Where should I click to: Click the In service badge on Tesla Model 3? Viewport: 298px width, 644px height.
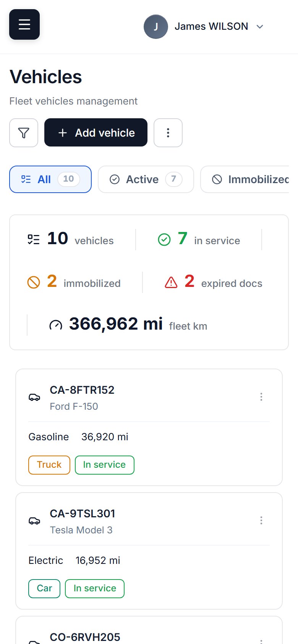point(95,588)
